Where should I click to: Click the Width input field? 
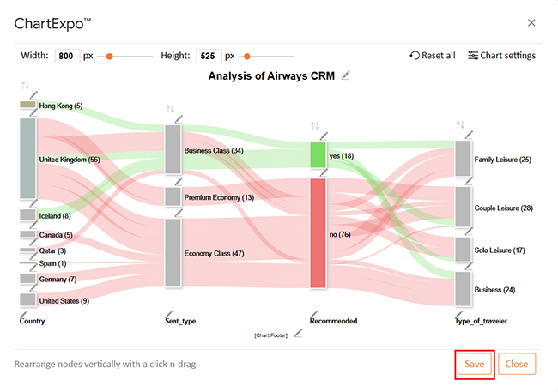67,56
